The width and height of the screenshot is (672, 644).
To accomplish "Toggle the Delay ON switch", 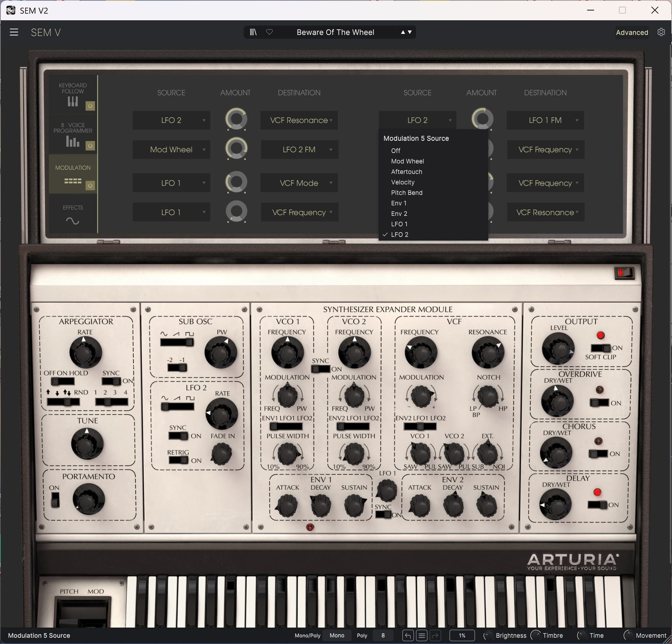I will pyautogui.click(x=597, y=505).
